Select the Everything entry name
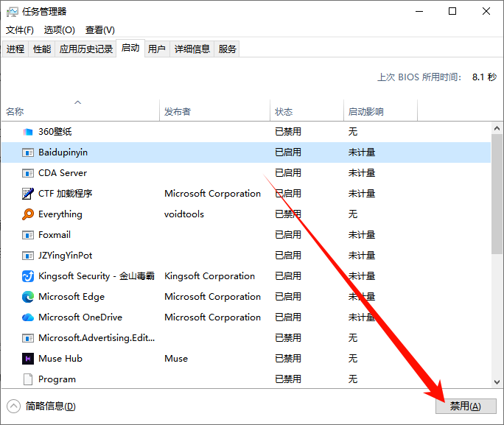504x425 pixels. (x=60, y=214)
